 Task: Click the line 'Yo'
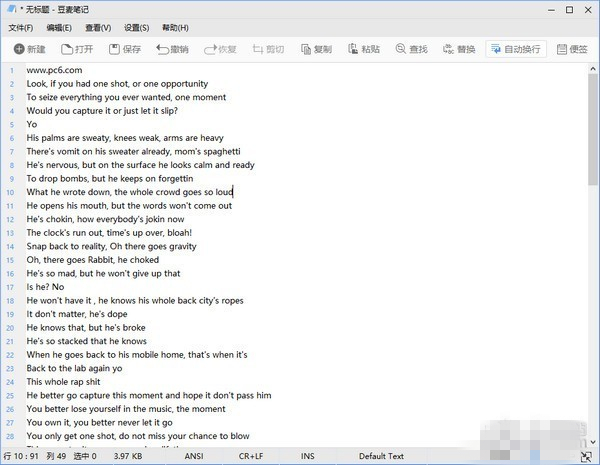[32, 124]
